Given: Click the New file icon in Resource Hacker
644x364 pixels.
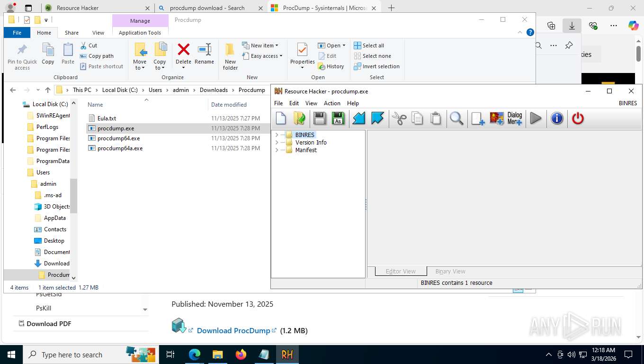Looking at the screenshot, I should 281,118.
